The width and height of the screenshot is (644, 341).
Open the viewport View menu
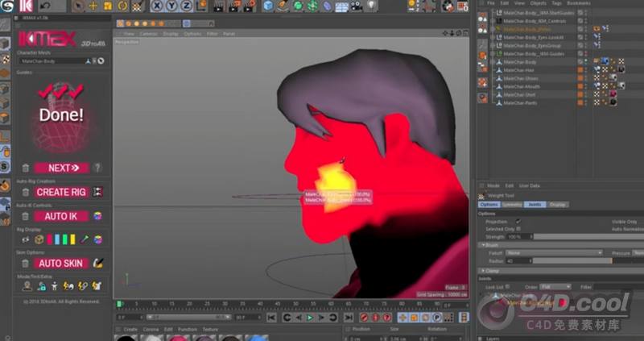click(129, 34)
